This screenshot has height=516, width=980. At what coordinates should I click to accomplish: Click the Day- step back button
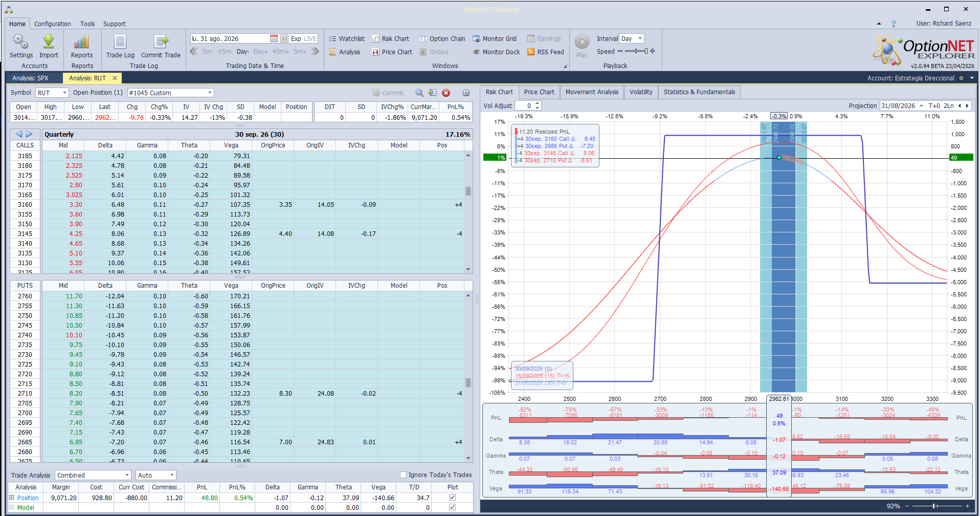(243, 52)
